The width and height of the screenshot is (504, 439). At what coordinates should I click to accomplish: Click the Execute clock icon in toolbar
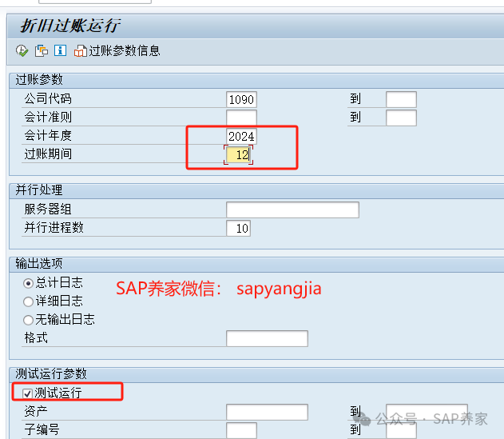22,51
